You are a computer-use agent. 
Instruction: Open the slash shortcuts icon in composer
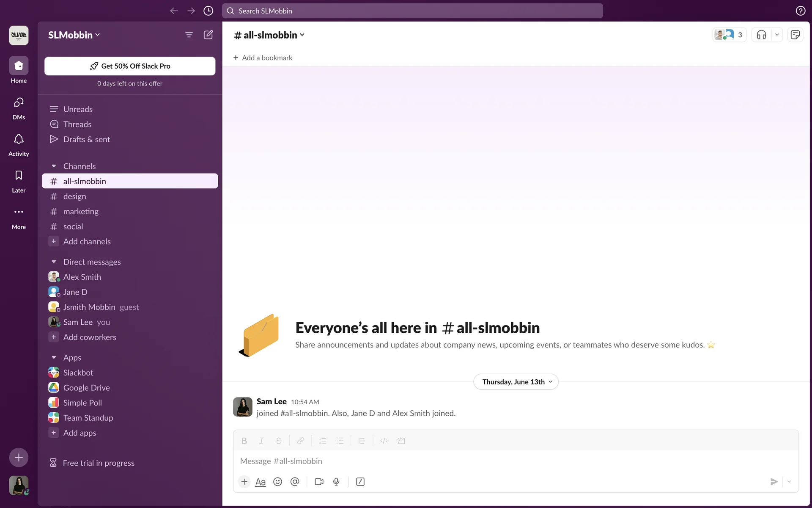coord(360,482)
